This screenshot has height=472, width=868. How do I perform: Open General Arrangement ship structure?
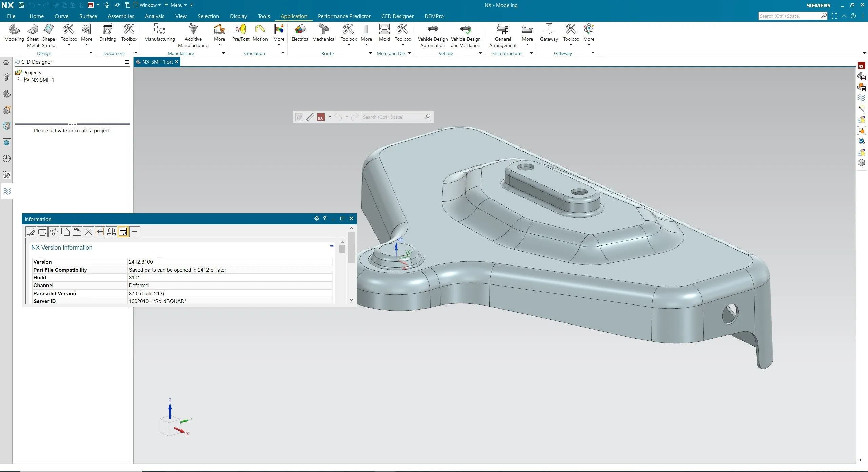click(503, 36)
